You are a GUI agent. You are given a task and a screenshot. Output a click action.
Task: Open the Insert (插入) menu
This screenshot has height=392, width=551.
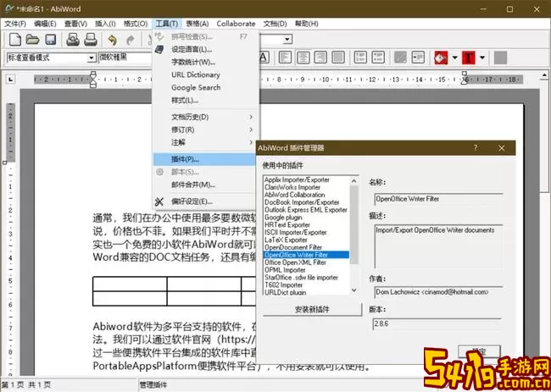click(x=105, y=24)
